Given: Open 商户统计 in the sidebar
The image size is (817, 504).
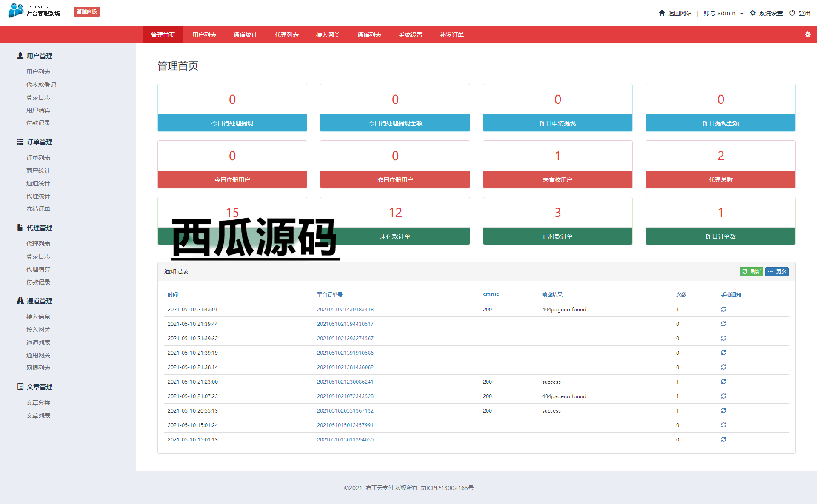Looking at the screenshot, I should click(38, 171).
